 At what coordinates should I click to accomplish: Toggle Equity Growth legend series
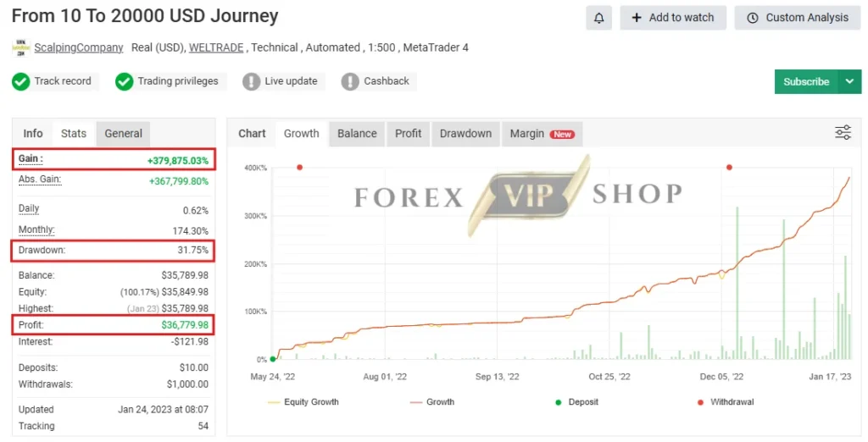(303, 402)
